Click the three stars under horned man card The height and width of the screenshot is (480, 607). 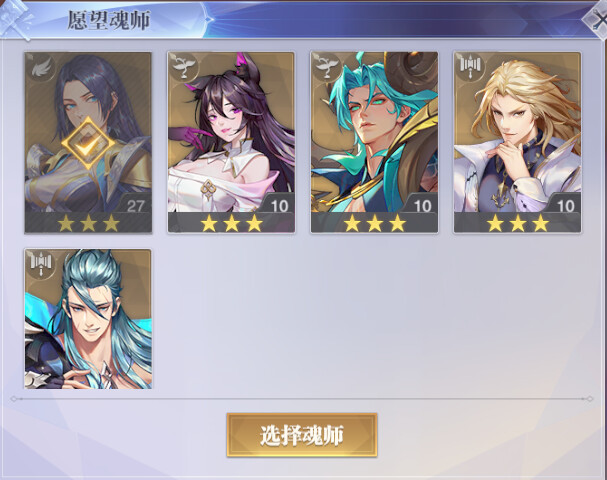pyautogui.click(x=375, y=223)
